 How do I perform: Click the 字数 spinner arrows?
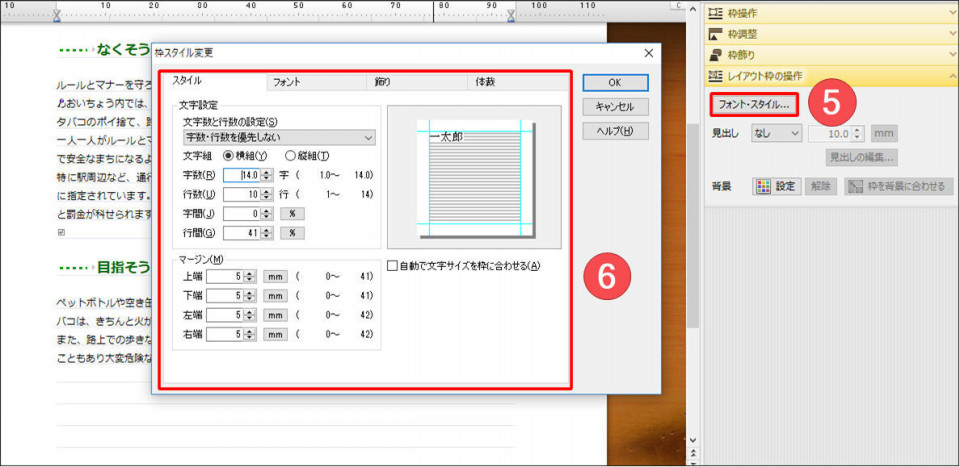[x=266, y=175]
